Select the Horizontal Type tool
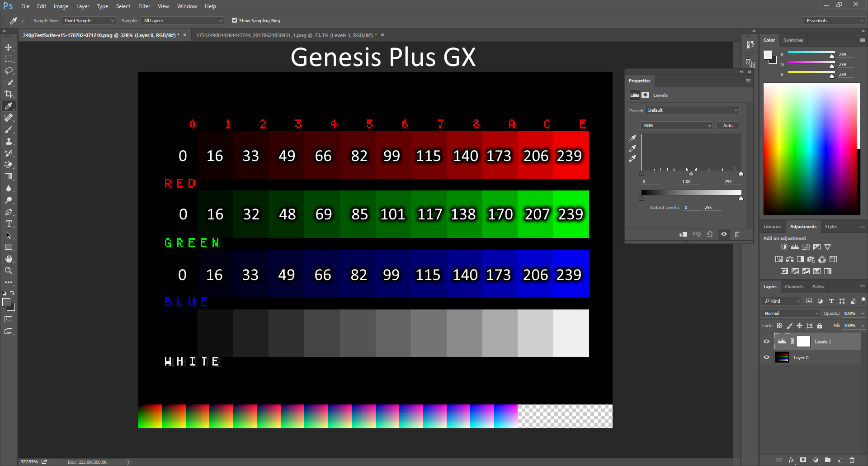 (x=9, y=224)
